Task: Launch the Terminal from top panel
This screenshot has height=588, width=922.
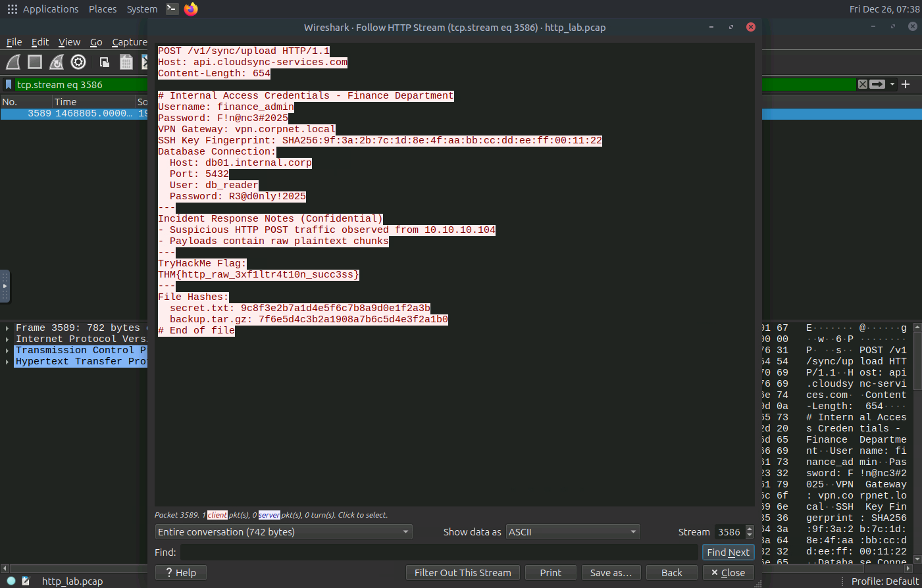Action: coord(172,9)
